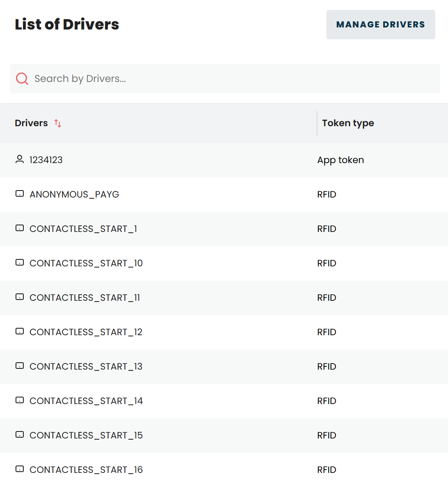The image size is (448, 486).
Task: Click the card icon beside CONTACTLESS_START_12
Action: (x=19, y=332)
